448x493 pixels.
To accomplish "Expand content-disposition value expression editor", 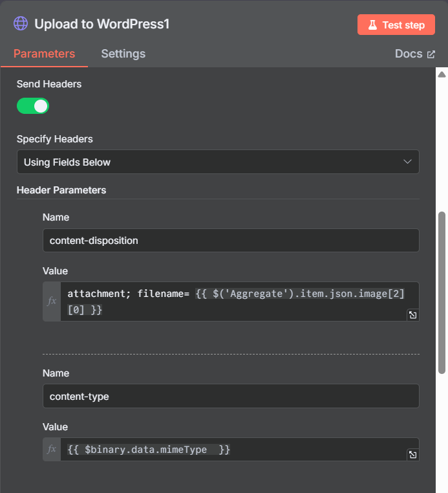I will coord(412,314).
